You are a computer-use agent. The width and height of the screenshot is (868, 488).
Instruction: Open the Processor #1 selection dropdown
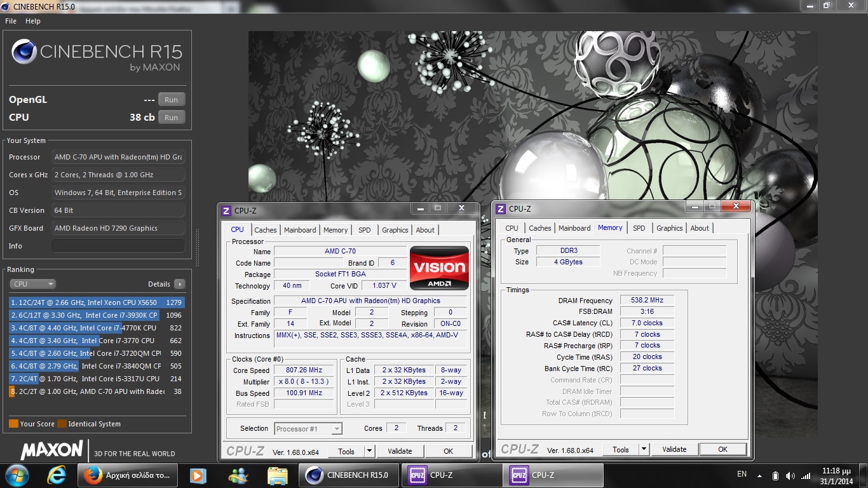point(308,429)
